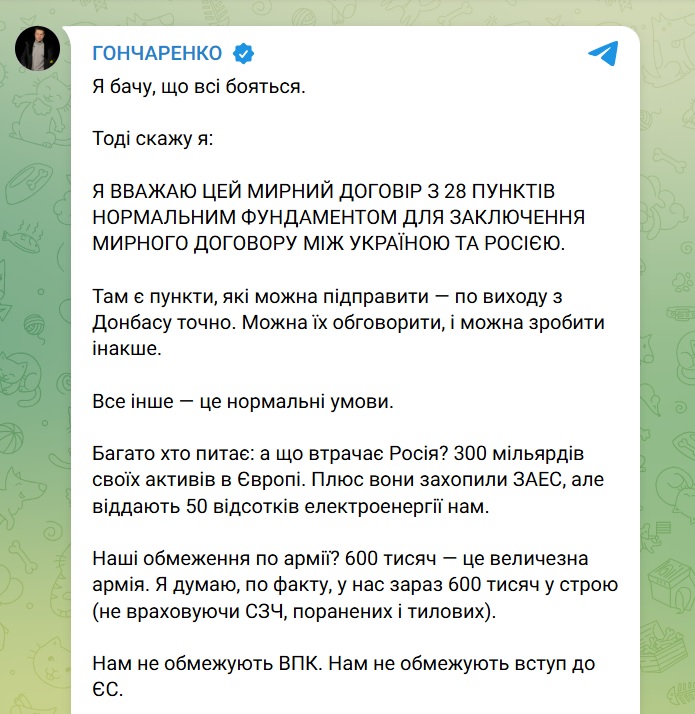Viewport: 695px width, 714px height.
Task: Click the text "Нам не обмежують ВПК."
Action: (x=185, y=662)
